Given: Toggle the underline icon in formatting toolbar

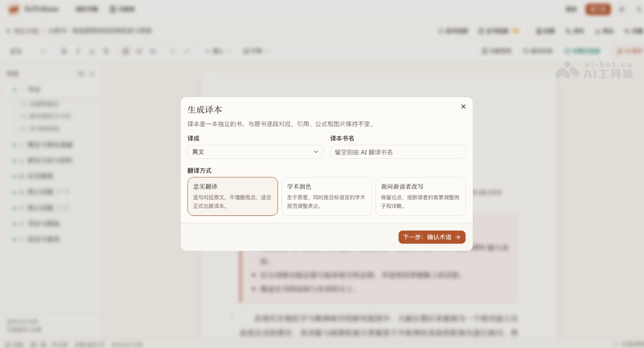Looking at the screenshot, I should (92, 52).
